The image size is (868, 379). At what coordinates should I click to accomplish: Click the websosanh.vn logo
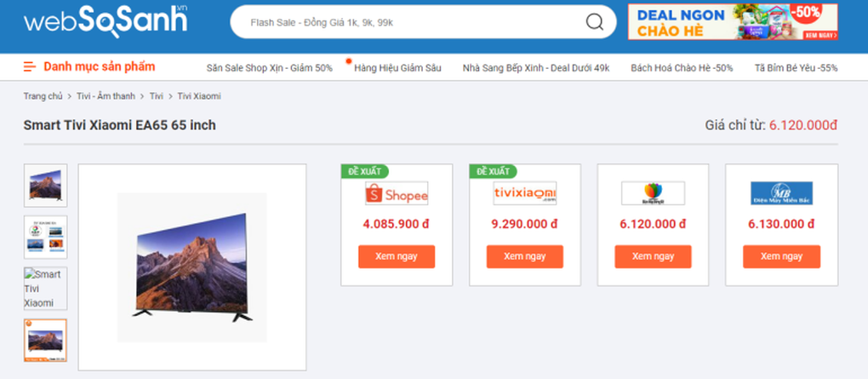106,21
